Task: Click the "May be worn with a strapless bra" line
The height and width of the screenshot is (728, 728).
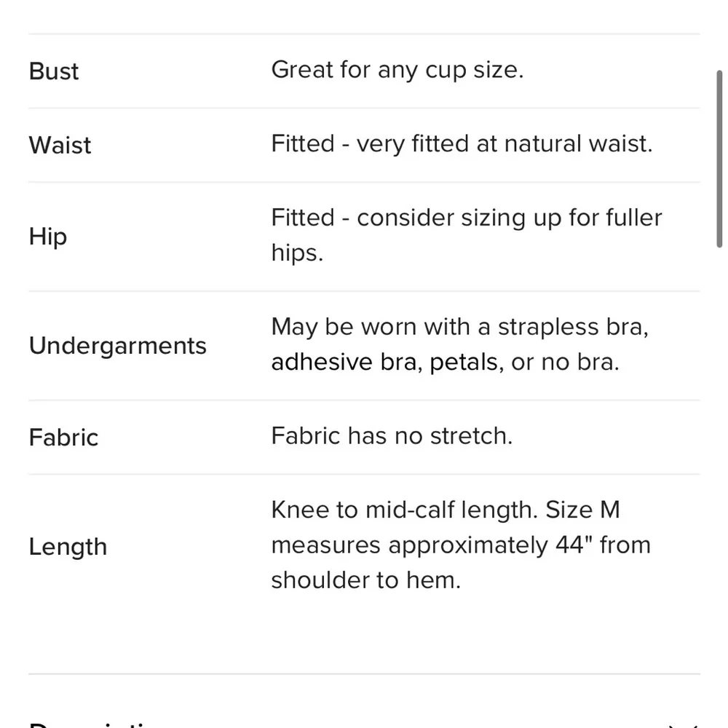Action: (x=459, y=327)
